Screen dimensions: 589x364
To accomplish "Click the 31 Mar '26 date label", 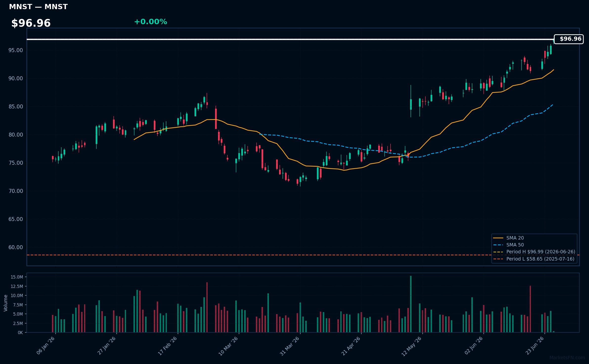I will [290, 346].
